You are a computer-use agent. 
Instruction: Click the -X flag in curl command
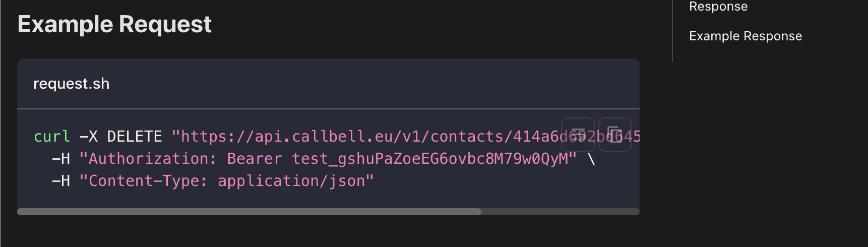89,137
